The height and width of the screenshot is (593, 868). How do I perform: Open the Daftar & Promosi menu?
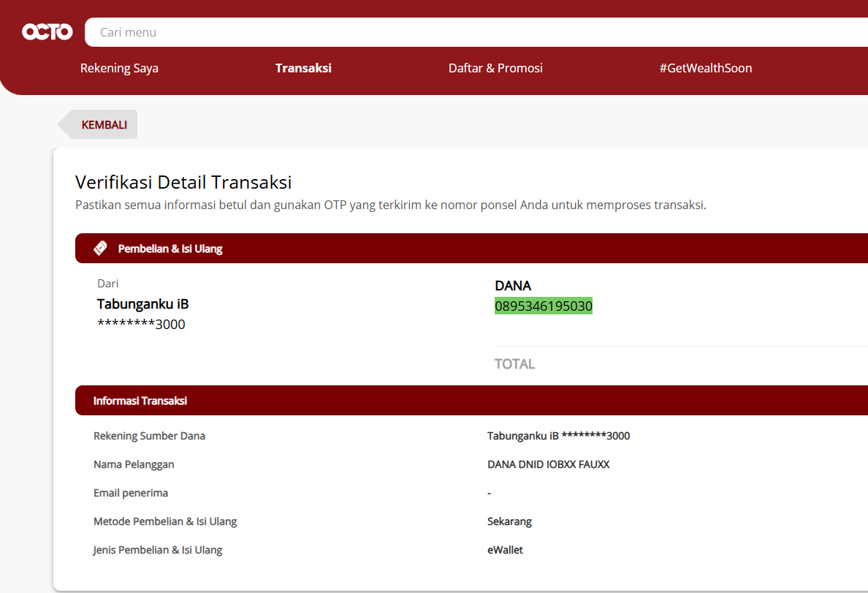[495, 68]
